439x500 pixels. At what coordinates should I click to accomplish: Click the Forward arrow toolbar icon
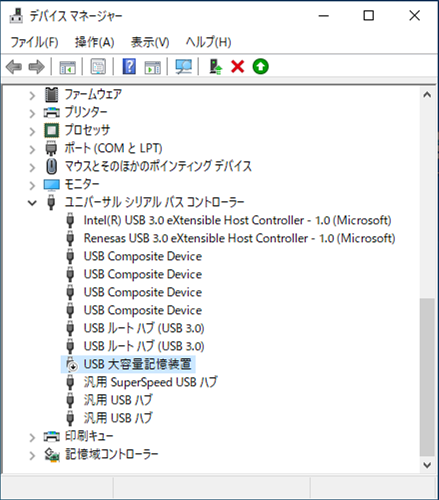pos(36,67)
